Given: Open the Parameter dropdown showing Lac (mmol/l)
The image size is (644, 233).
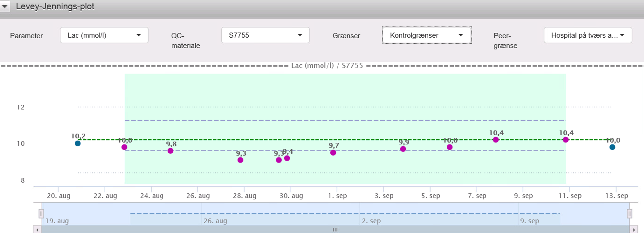Looking at the screenshot, I should click(x=104, y=35).
